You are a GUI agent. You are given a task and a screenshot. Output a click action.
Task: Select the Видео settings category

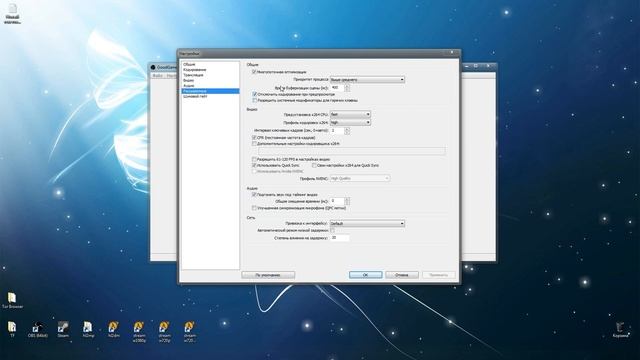(x=189, y=80)
